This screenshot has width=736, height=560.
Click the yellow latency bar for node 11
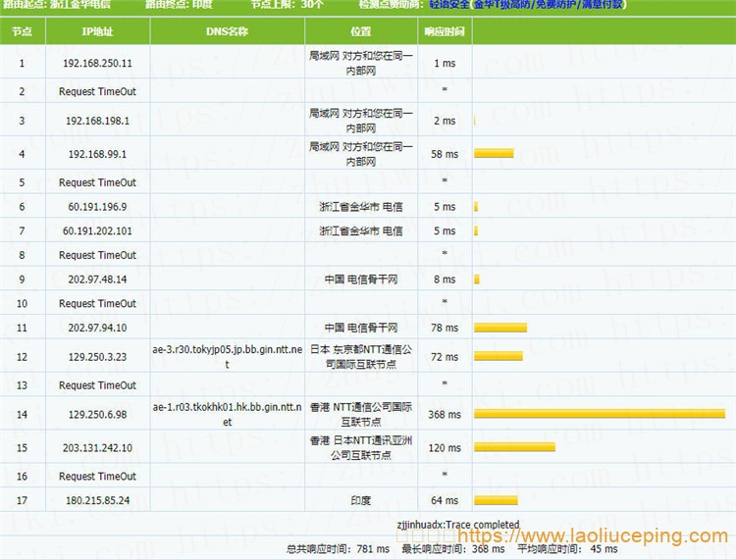click(x=500, y=328)
